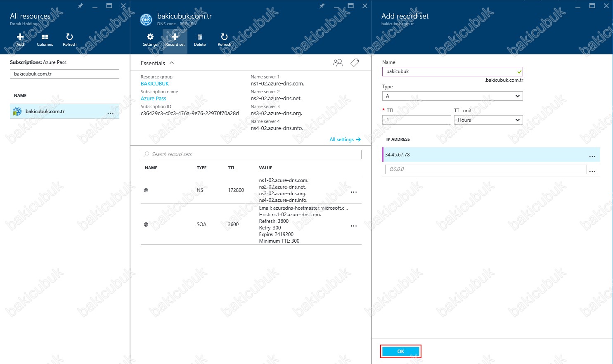Click the TTL column header in record table
The height and width of the screenshot is (364, 613).
click(231, 168)
